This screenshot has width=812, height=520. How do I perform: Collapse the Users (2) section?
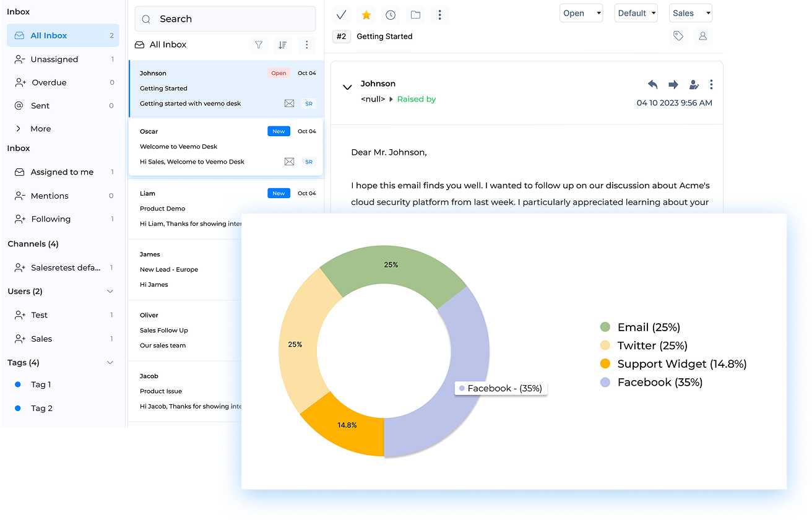[x=110, y=292]
